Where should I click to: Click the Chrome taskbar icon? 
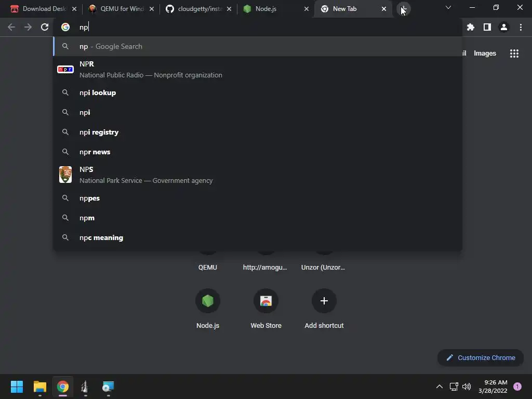(62, 387)
